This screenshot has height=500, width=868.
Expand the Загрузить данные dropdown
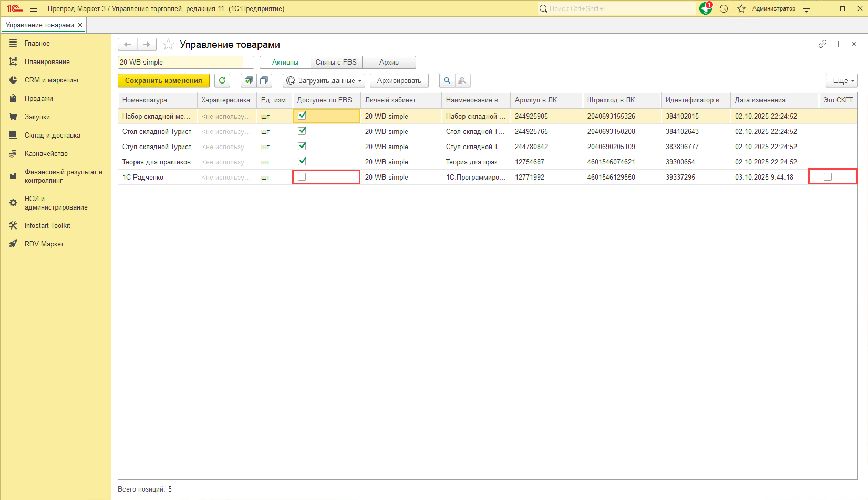click(324, 80)
